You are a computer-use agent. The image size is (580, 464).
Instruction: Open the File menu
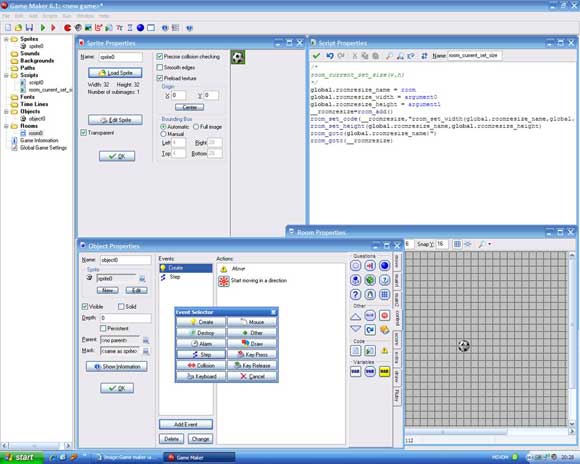coord(6,16)
